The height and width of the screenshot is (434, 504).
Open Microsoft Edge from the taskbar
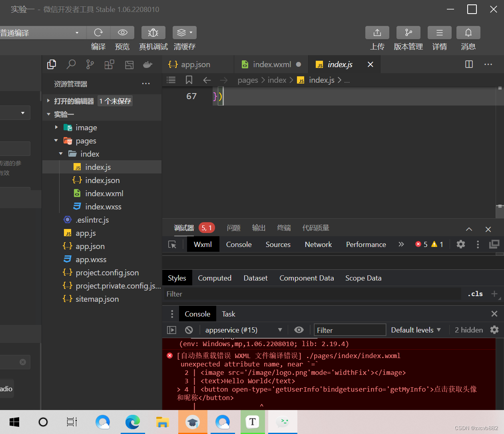coord(133,422)
